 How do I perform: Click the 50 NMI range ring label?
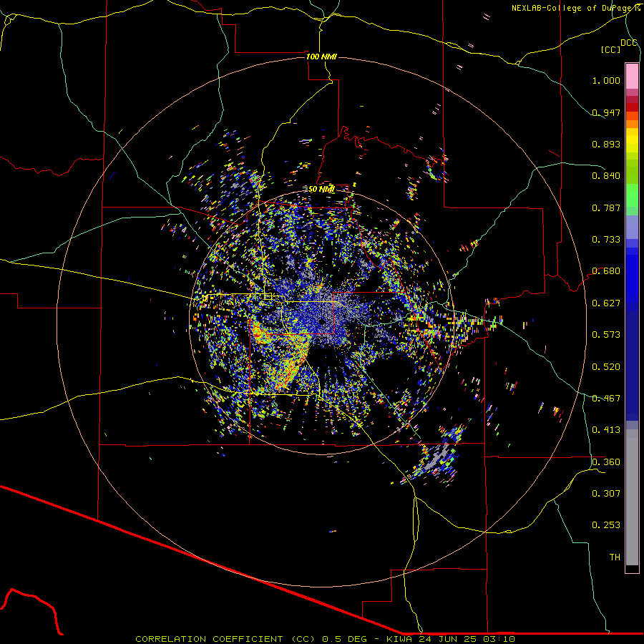tap(321, 190)
